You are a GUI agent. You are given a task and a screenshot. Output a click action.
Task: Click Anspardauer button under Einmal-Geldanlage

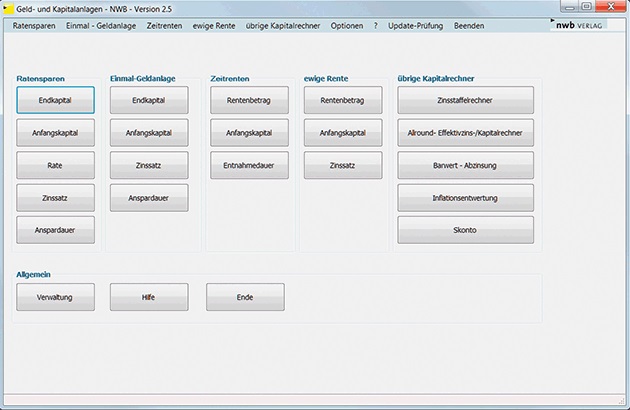[x=148, y=197]
